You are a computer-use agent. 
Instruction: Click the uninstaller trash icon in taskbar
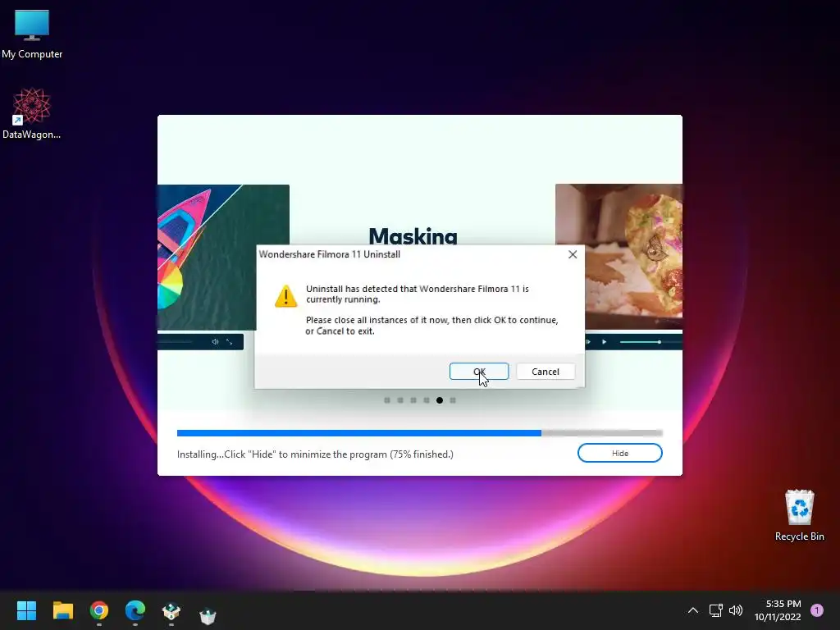[208, 615]
